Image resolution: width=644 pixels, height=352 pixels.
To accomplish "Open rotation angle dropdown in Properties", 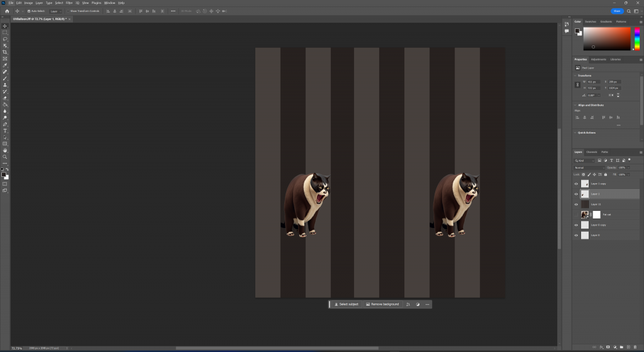I will point(599,95).
